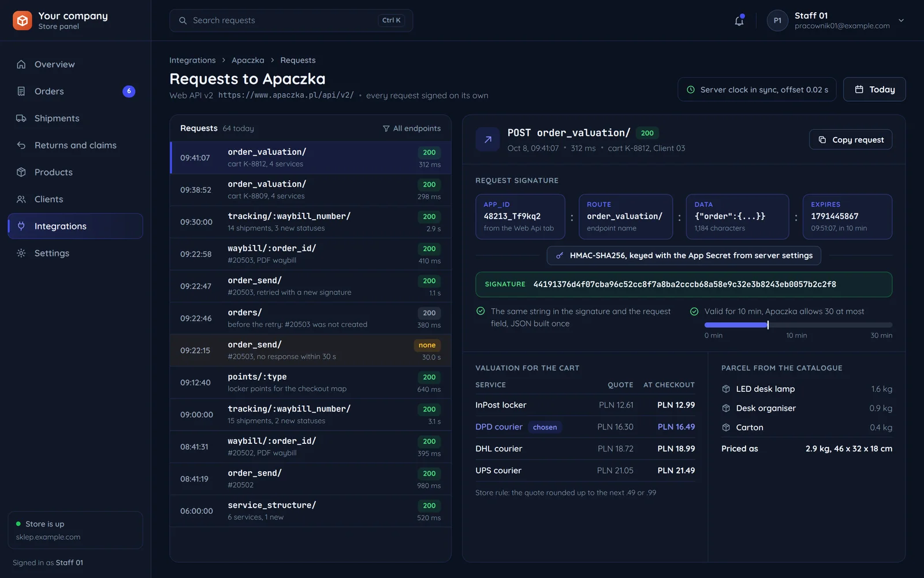Click the signature validity slider handle
The height and width of the screenshot is (578, 924).
[767, 325]
